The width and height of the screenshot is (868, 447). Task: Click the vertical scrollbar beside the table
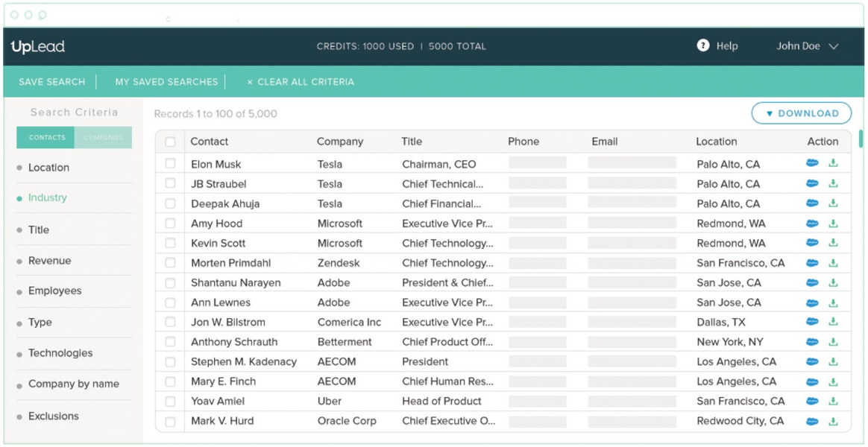pyautogui.click(x=861, y=139)
